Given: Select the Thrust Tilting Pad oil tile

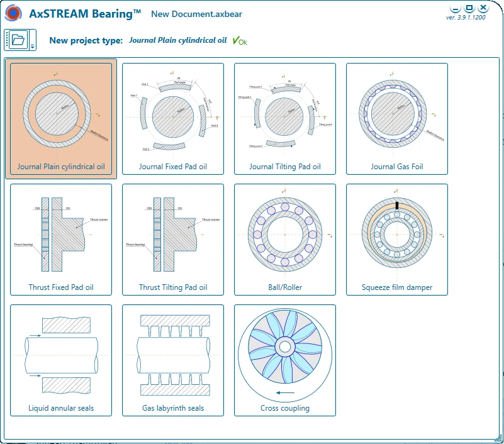Looking at the screenshot, I should (173, 240).
